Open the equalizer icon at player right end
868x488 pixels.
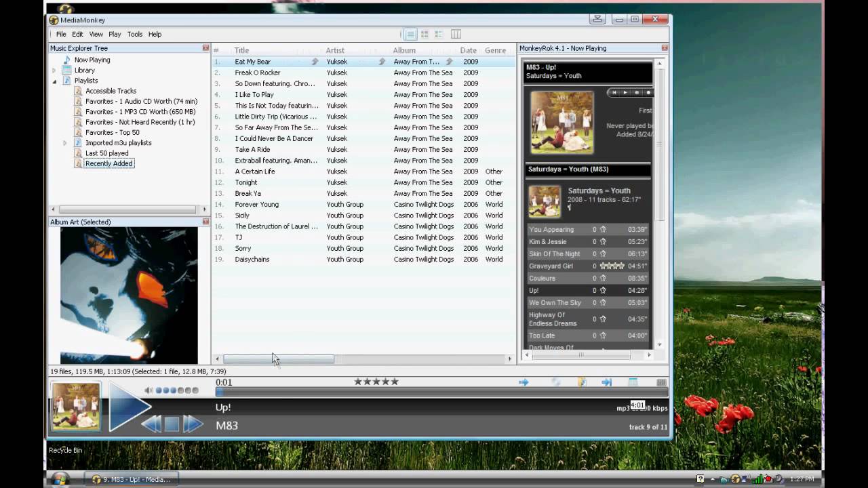pos(661,382)
